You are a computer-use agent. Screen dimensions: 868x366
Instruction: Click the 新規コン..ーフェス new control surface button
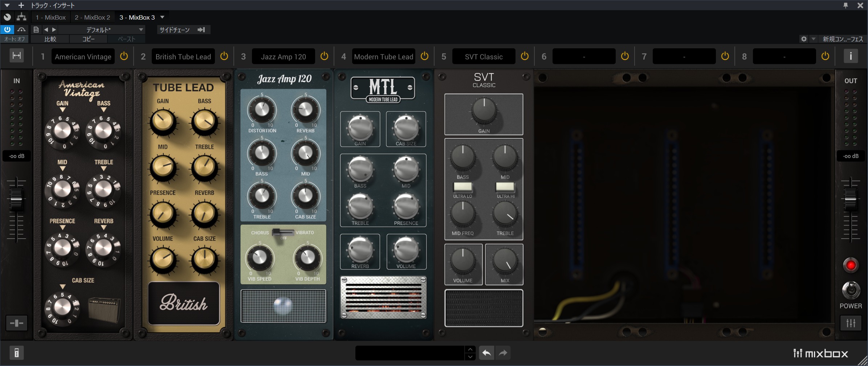(x=843, y=39)
